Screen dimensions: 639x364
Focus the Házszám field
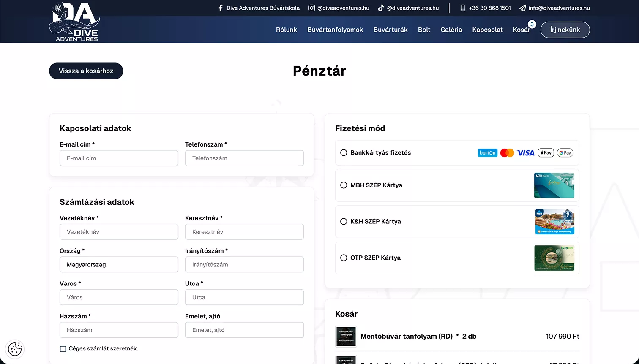pos(119,330)
